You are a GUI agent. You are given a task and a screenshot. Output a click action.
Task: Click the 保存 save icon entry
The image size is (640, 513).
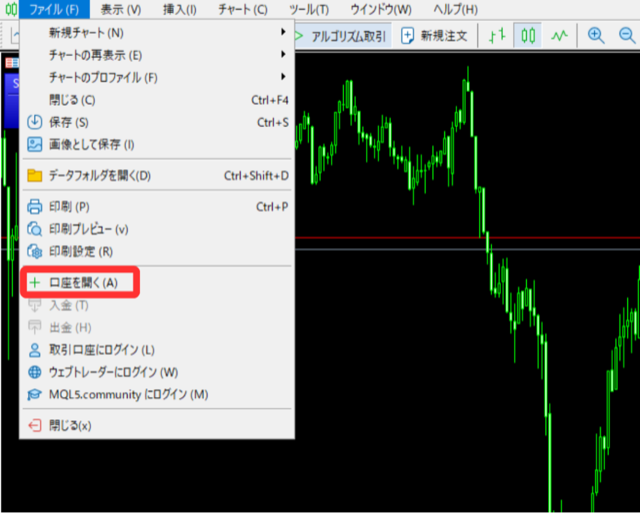[69, 122]
